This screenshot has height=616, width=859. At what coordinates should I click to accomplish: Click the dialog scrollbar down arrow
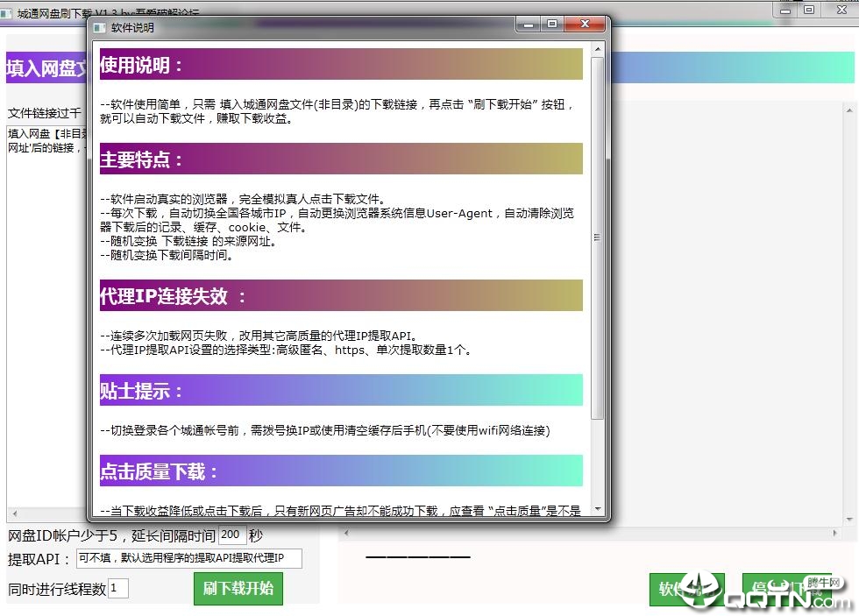pos(598,510)
